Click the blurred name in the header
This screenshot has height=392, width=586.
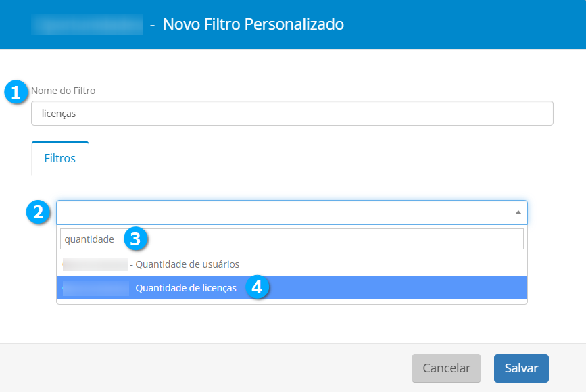pyautogui.click(x=88, y=24)
